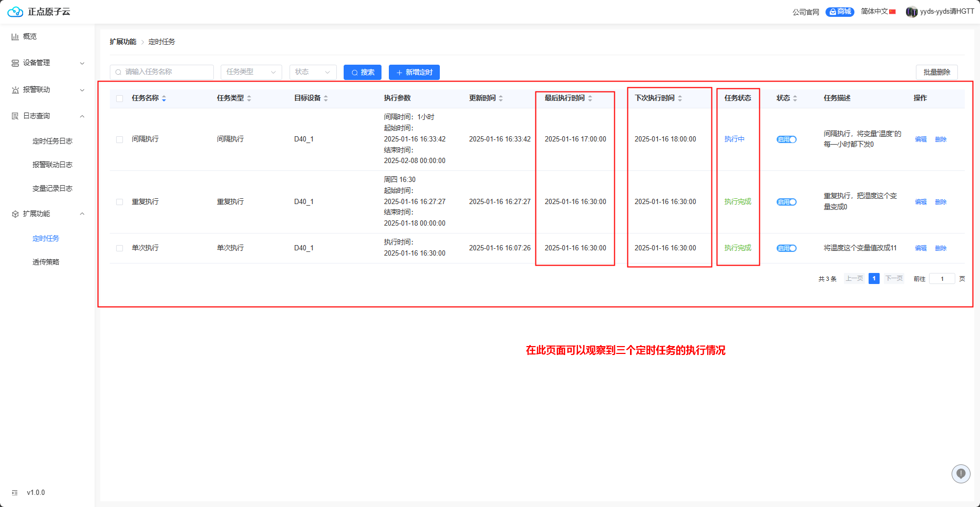
Task: Click the sort arrows on 任务名称 column
Action: point(164,98)
